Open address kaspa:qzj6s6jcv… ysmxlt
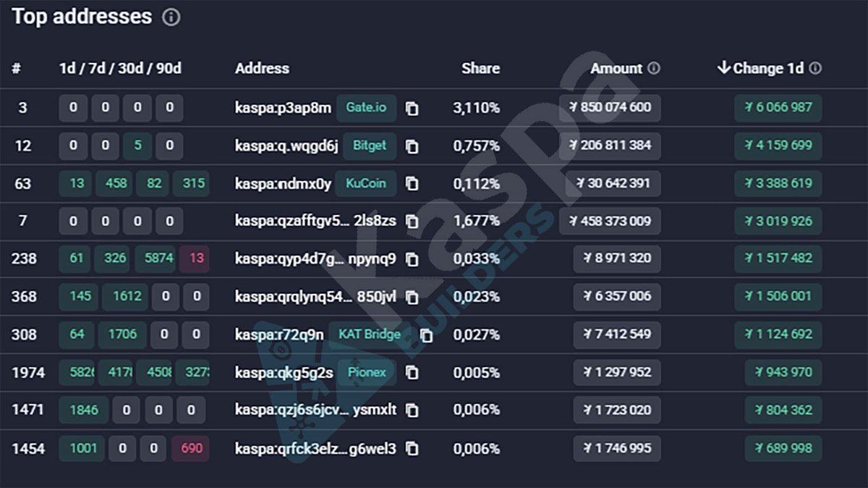This screenshot has height=488, width=868. pyautogui.click(x=315, y=410)
